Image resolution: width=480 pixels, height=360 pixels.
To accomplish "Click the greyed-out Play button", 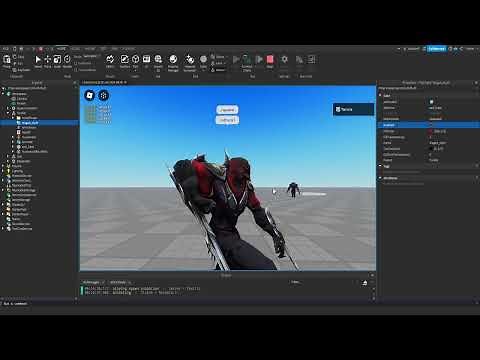I will (236, 59).
